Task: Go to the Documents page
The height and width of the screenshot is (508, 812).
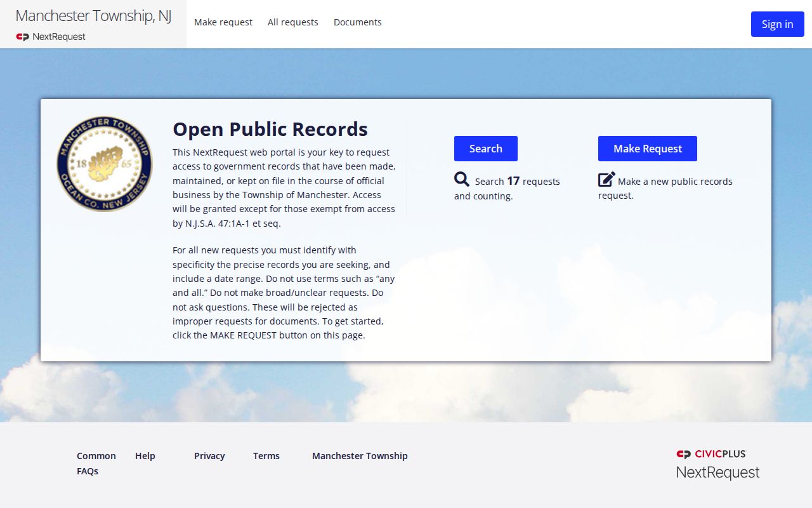Action: click(x=358, y=22)
